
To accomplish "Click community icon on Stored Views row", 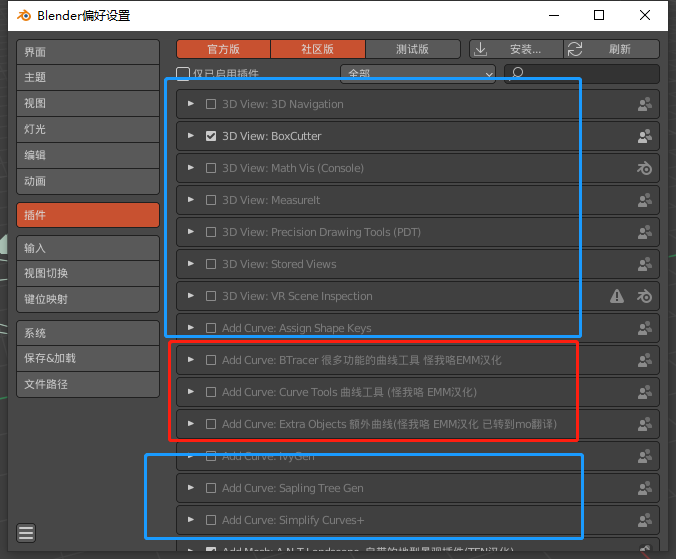I will click(645, 264).
